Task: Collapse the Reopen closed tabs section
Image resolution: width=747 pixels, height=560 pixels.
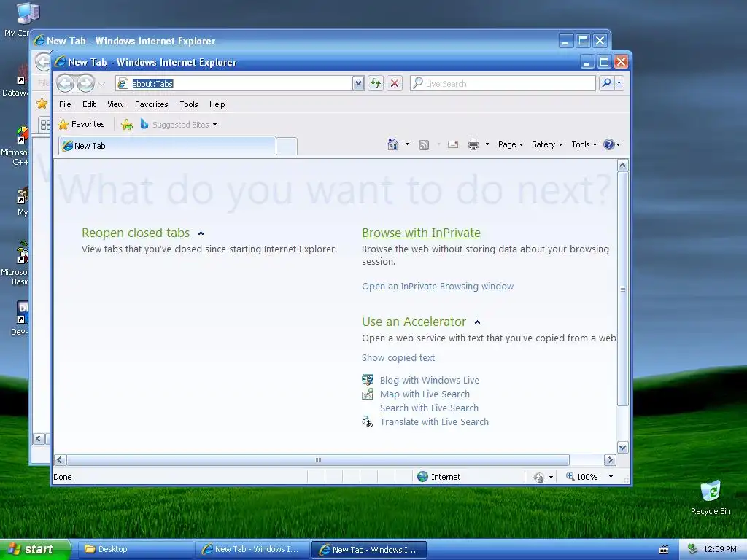Action: point(201,233)
